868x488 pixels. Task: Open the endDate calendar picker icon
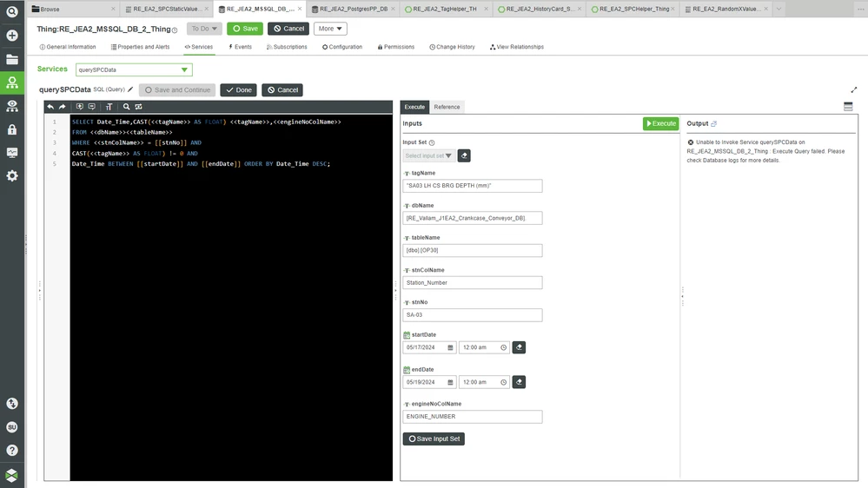click(450, 382)
